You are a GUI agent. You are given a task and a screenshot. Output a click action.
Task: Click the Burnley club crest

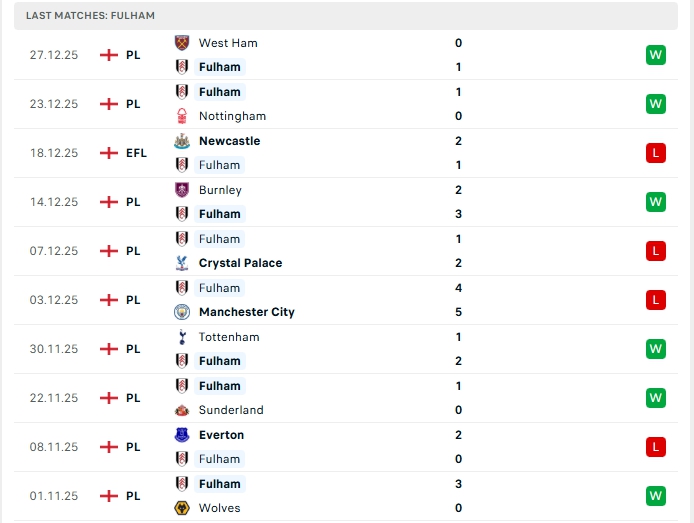coord(182,190)
